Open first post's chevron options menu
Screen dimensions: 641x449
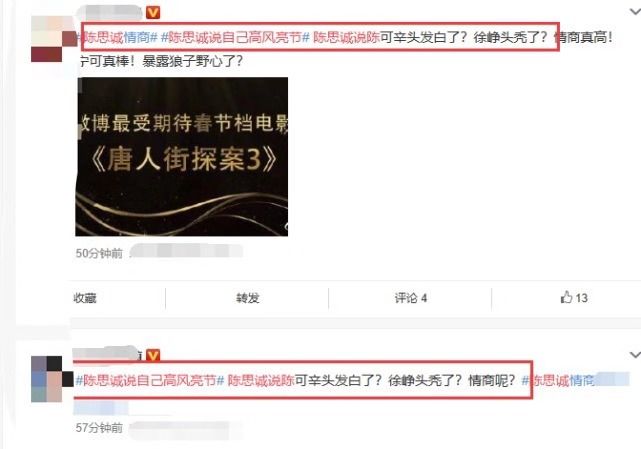tap(635, 12)
